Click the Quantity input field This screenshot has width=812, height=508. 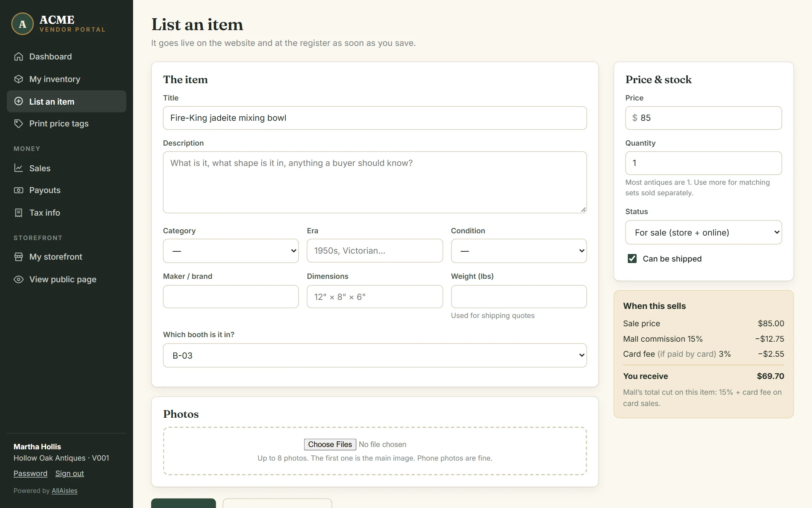703,163
